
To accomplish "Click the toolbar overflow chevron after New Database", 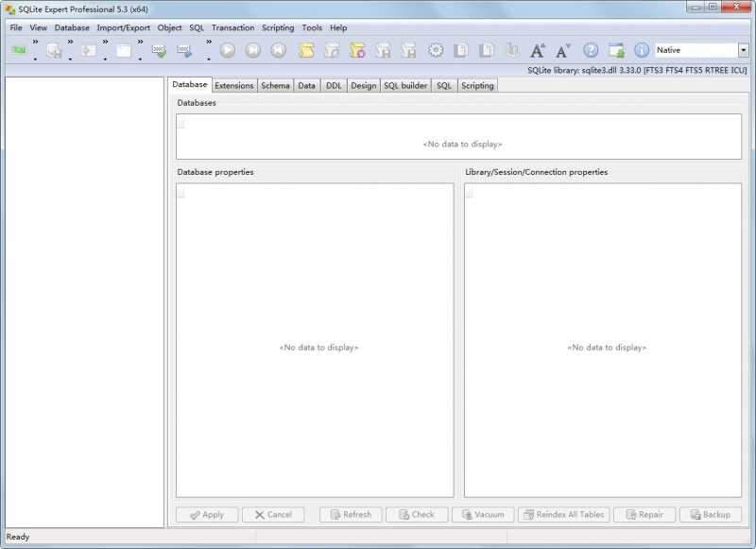I will pyautogui.click(x=34, y=43).
